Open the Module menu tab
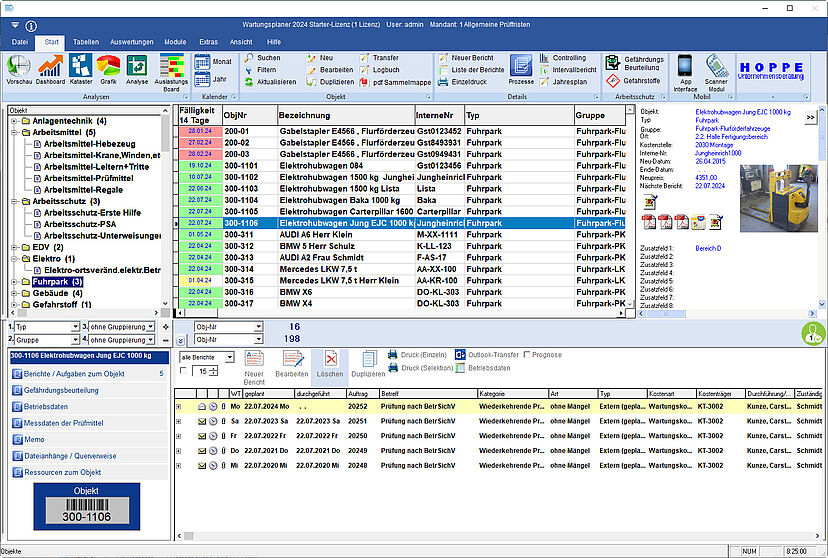The height and width of the screenshot is (558, 828). click(174, 43)
